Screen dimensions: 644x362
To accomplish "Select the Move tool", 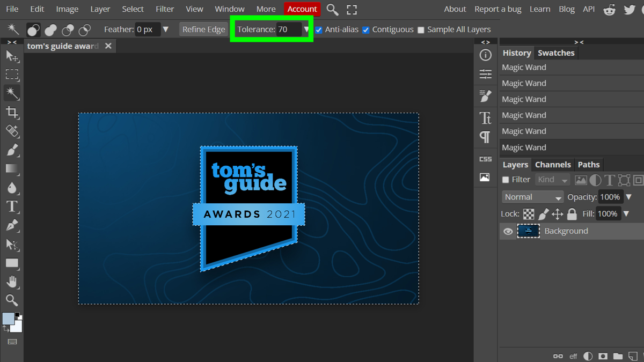I will point(12,56).
